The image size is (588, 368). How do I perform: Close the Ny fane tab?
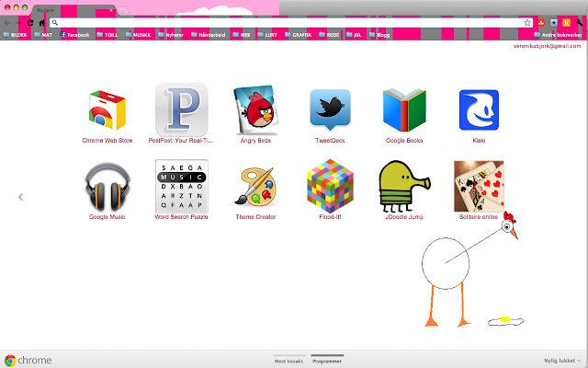pos(111,10)
